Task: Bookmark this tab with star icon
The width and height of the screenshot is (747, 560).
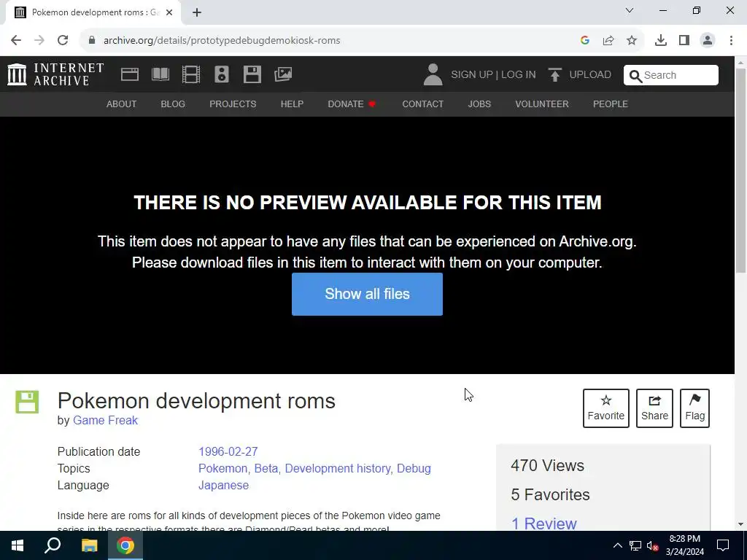Action: point(632,40)
